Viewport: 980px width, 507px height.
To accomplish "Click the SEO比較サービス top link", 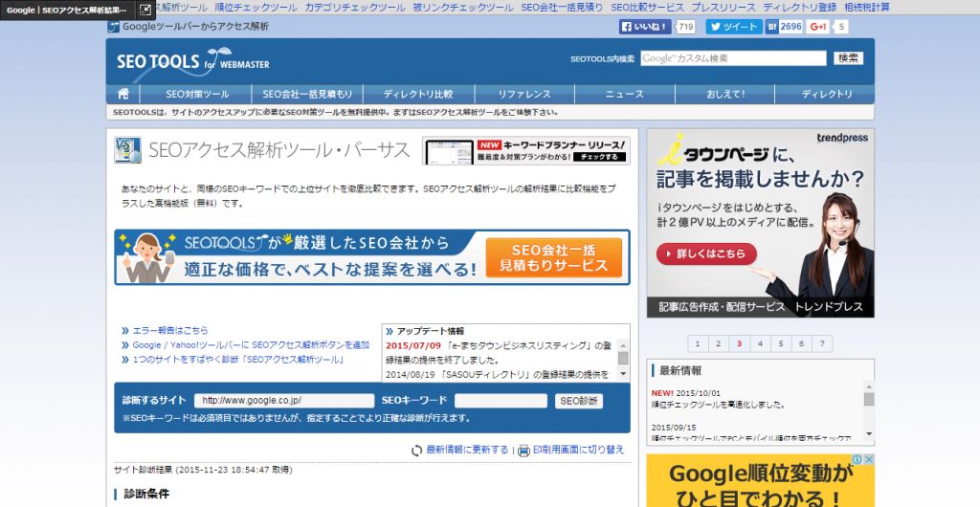I will [x=647, y=8].
